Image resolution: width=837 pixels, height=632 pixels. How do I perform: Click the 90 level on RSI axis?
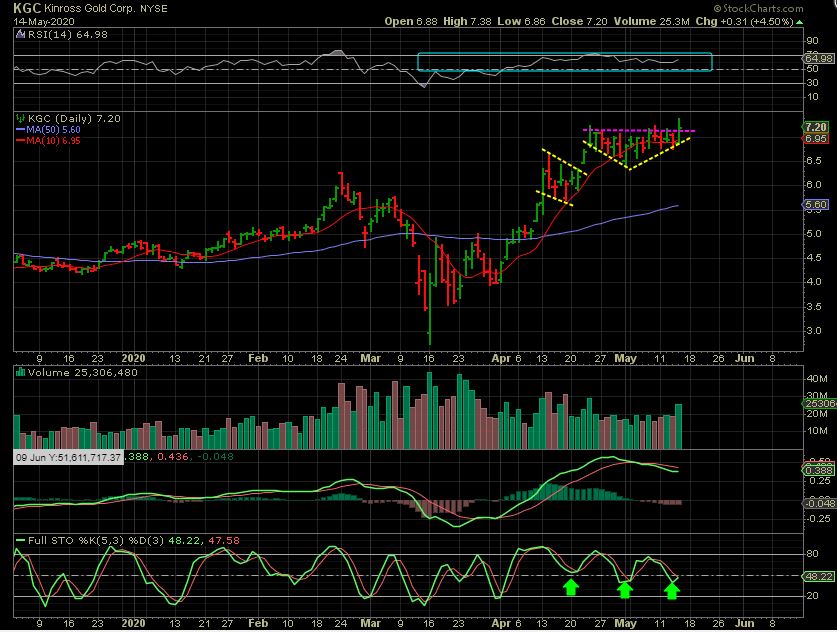point(812,41)
